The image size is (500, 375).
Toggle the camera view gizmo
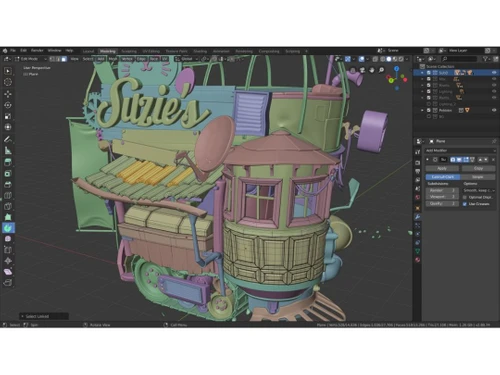(362, 70)
